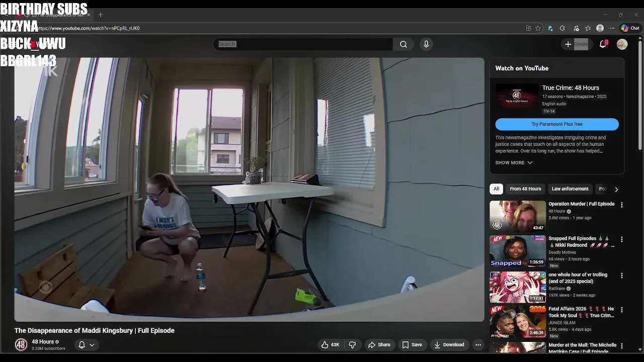Screen dimensions: 644x362
Task: Like the video with thumbs up
Action: pos(330,345)
